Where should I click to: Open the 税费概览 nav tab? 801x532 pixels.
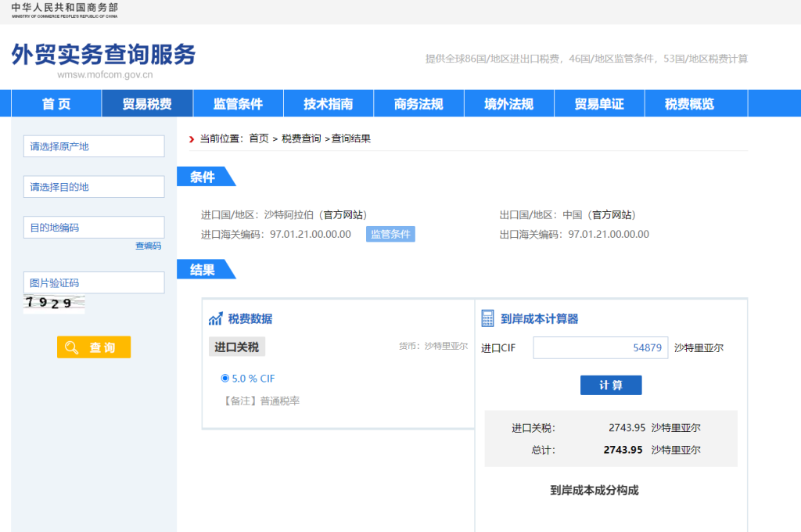tap(690, 104)
